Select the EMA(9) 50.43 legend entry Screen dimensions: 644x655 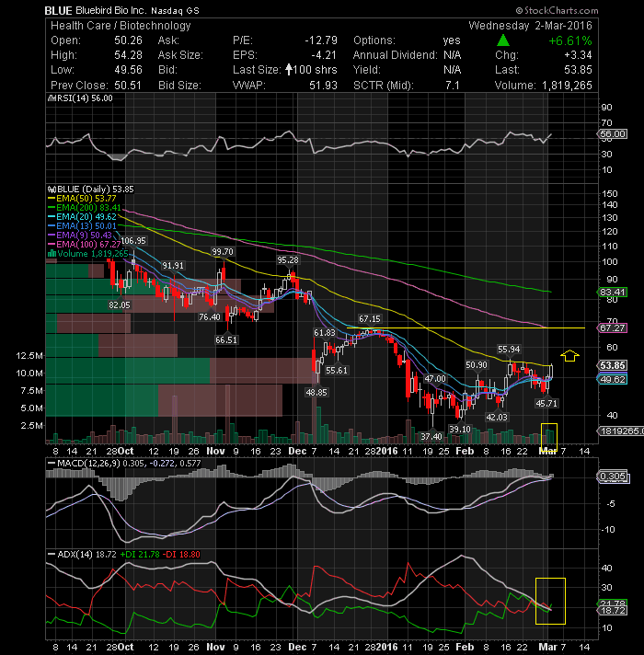click(x=80, y=236)
